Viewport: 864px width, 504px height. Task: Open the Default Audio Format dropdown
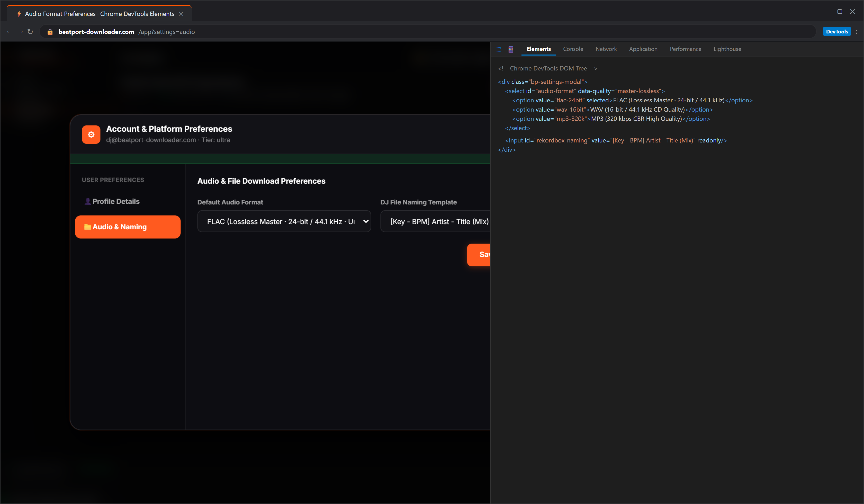tap(284, 221)
